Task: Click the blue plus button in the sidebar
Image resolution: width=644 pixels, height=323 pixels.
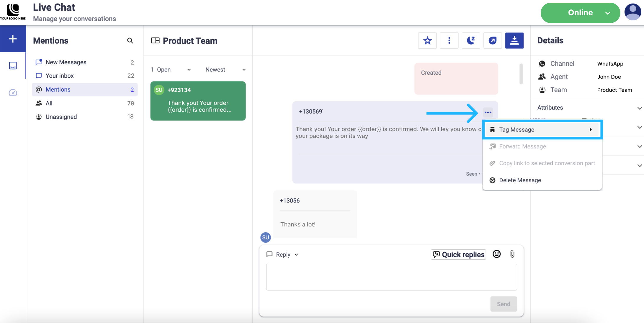Action: (13, 39)
